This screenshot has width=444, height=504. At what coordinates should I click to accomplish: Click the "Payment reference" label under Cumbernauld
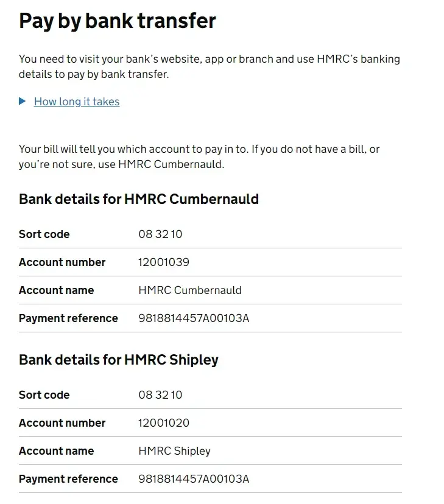[68, 318]
